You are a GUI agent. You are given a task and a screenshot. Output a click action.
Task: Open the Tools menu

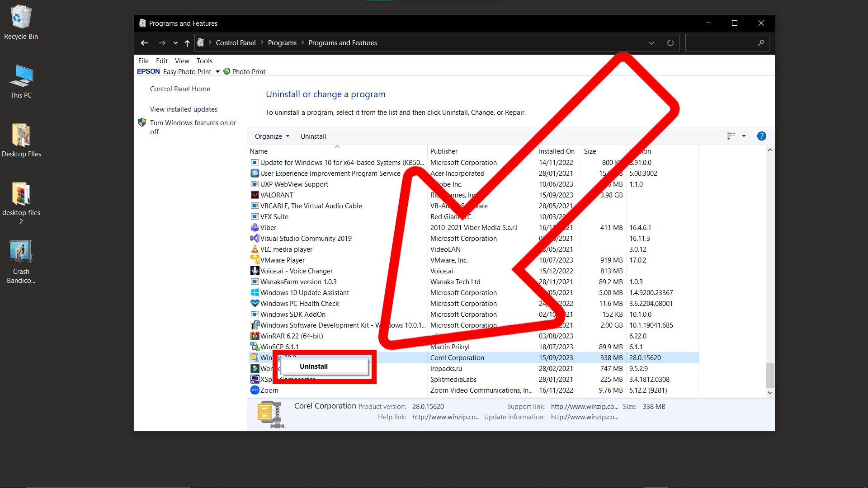click(204, 61)
